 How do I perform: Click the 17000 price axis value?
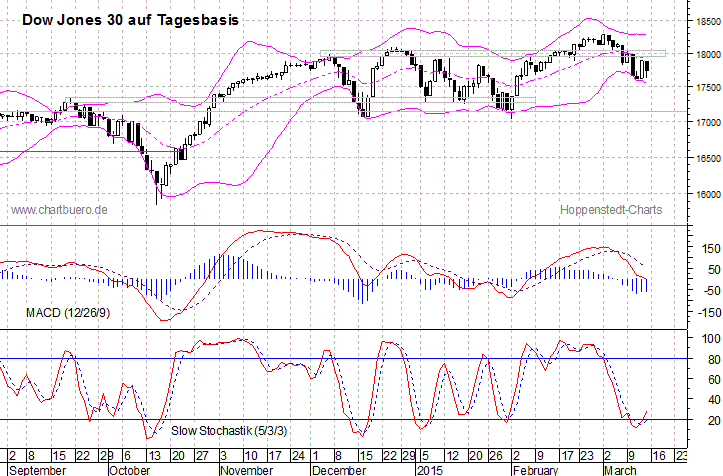click(x=708, y=122)
